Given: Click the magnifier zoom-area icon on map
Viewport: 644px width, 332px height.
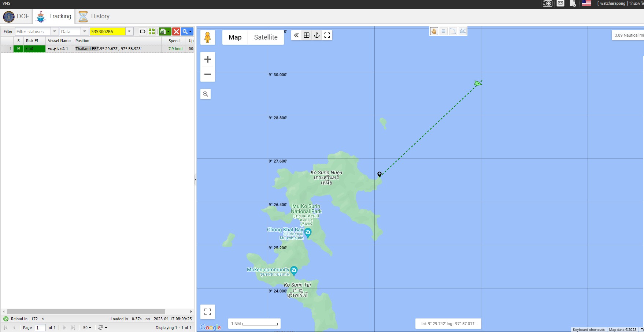Looking at the screenshot, I should tap(206, 94).
